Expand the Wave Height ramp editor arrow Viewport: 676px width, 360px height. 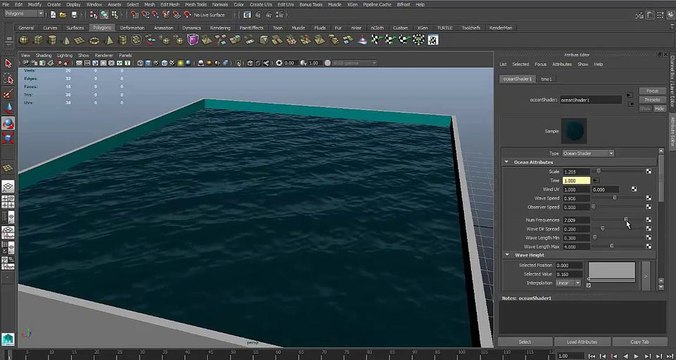(x=646, y=275)
